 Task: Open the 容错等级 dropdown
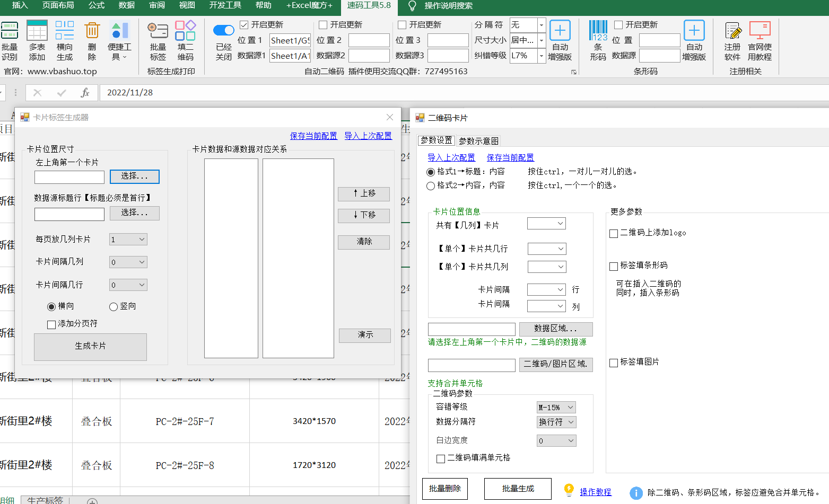coord(556,407)
